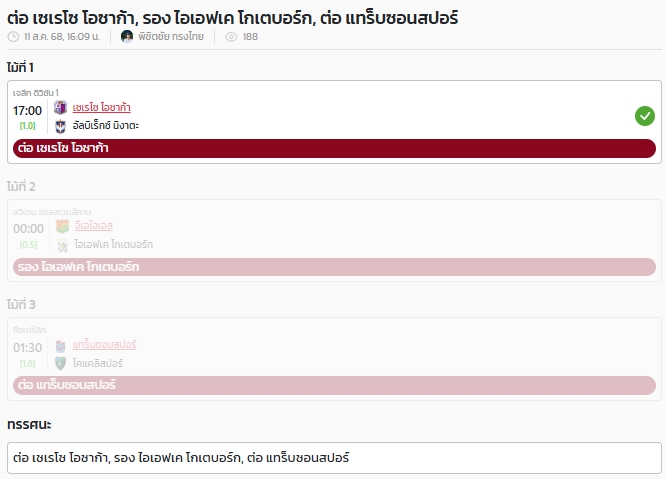Open the เซเรโซ โอซาก้า team link
Screen dimensions: 665x479
point(101,108)
